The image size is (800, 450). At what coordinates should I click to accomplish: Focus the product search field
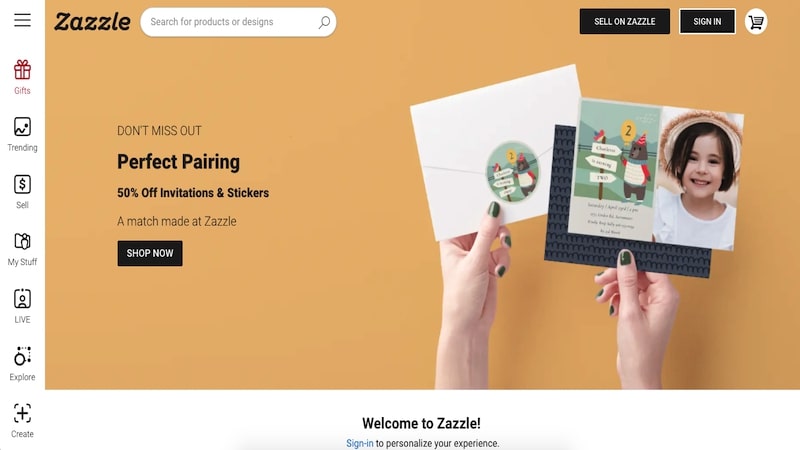pyautogui.click(x=233, y=22)
